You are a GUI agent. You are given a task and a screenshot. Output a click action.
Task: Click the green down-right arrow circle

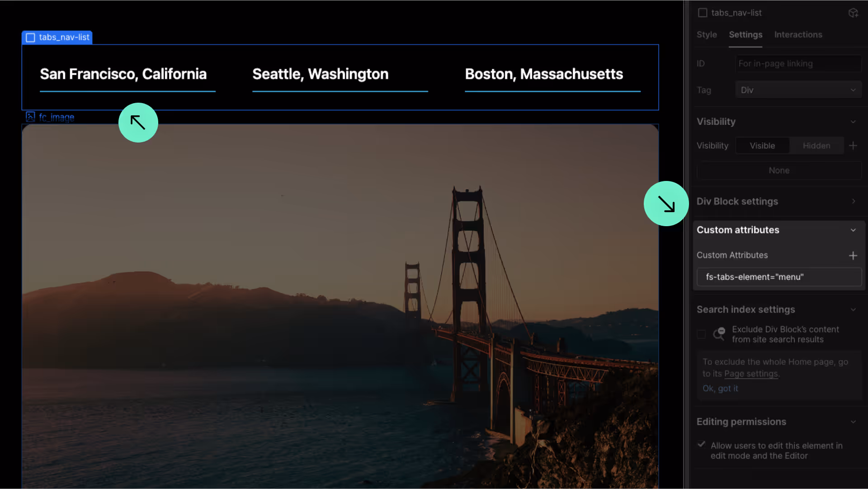[666, 204]
